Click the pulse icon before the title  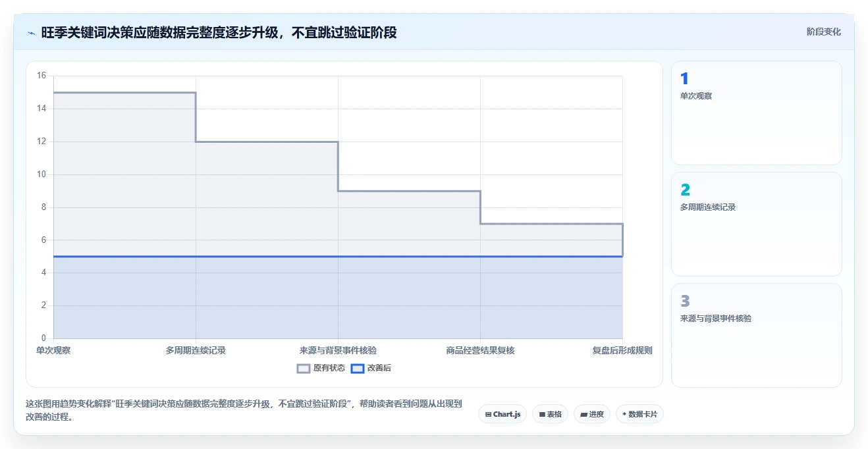31,33
